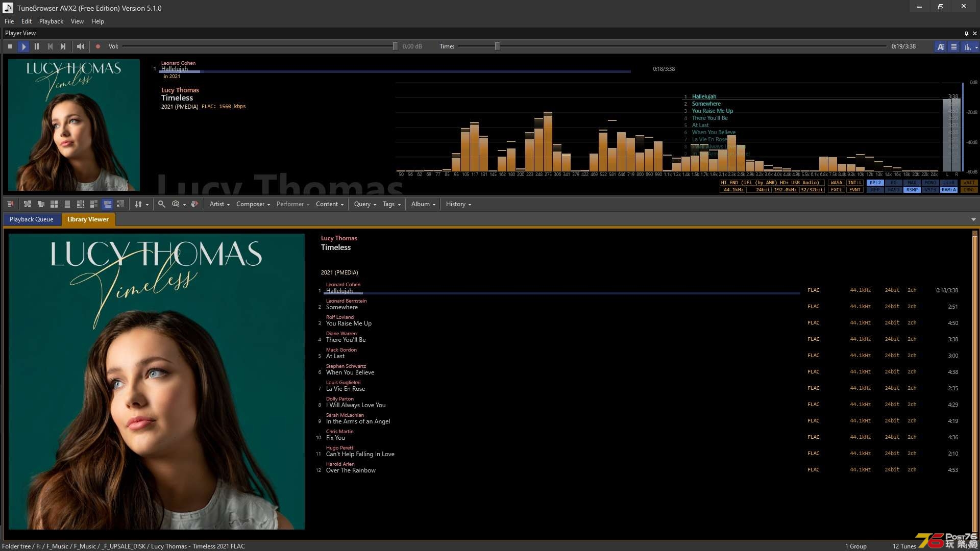Stop playback with the Stop button
Screen dimensions: 980x551
tap(10, 46)
